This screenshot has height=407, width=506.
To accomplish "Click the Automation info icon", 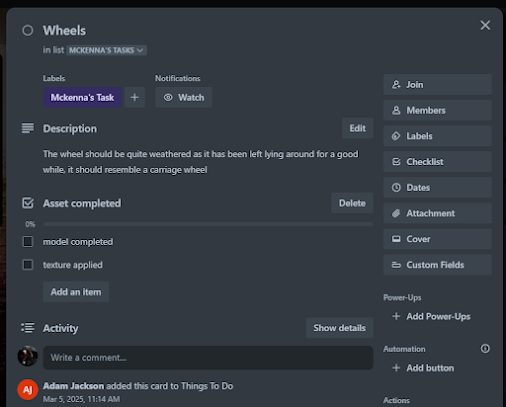I will pyautogui.click(x=485, y=349).
